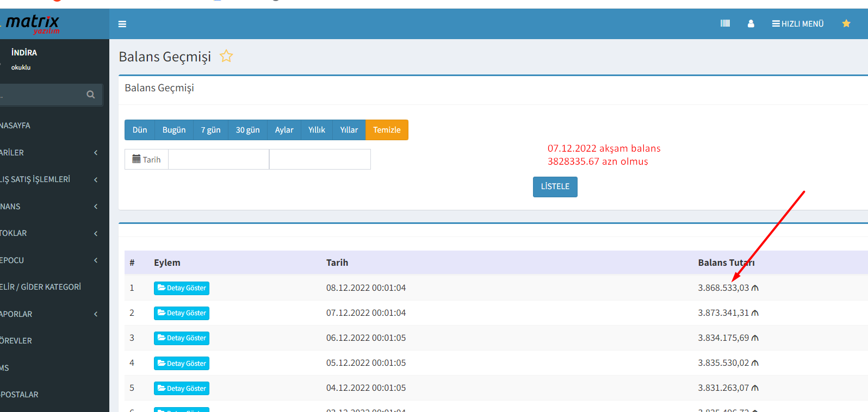Open the HIZLI MENÜ menu
This screenshot has height=412, width=868.
pyautogui.click(x=797, y=24)
